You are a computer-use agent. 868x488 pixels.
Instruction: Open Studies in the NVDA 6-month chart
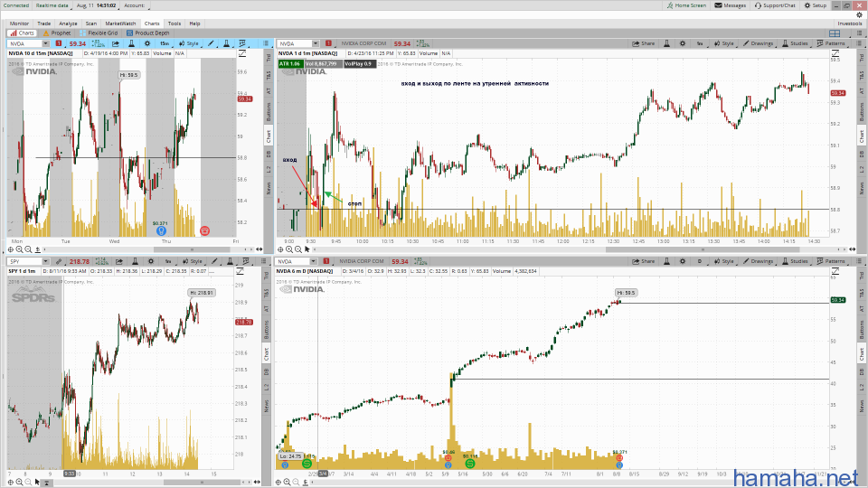click(x=795, y=262)
